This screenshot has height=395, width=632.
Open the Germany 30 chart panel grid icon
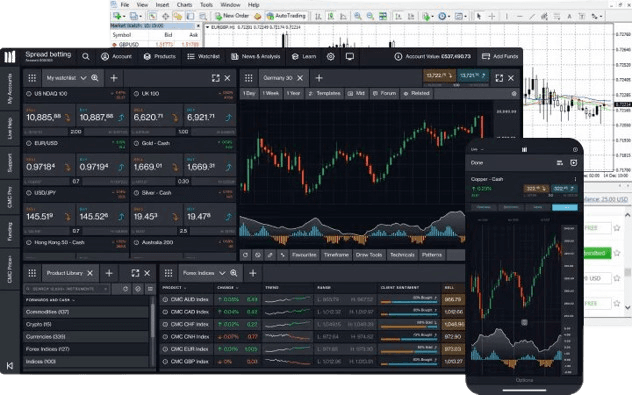click(249, 78)
